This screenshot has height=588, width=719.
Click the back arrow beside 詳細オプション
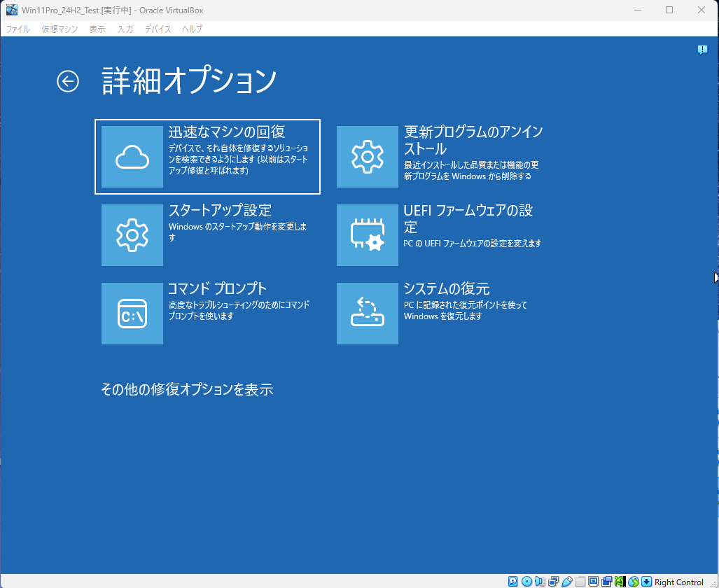[x=68, y=81]
